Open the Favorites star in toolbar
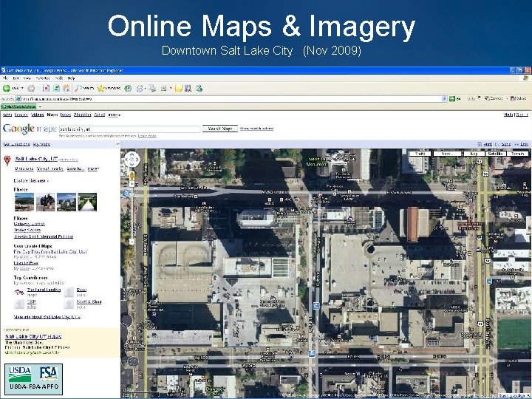The height and width of the screenshot is (399, 532). pos(109,88)
